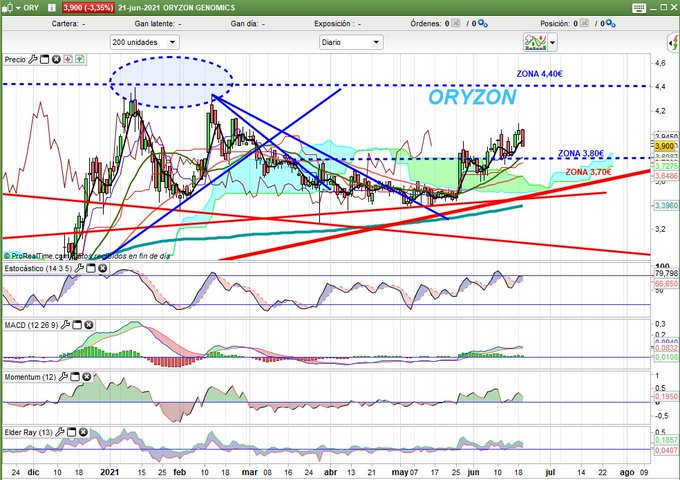Viewport: 680px width, 480px height.
Task: Click the Gan día label
Action: 244,24
